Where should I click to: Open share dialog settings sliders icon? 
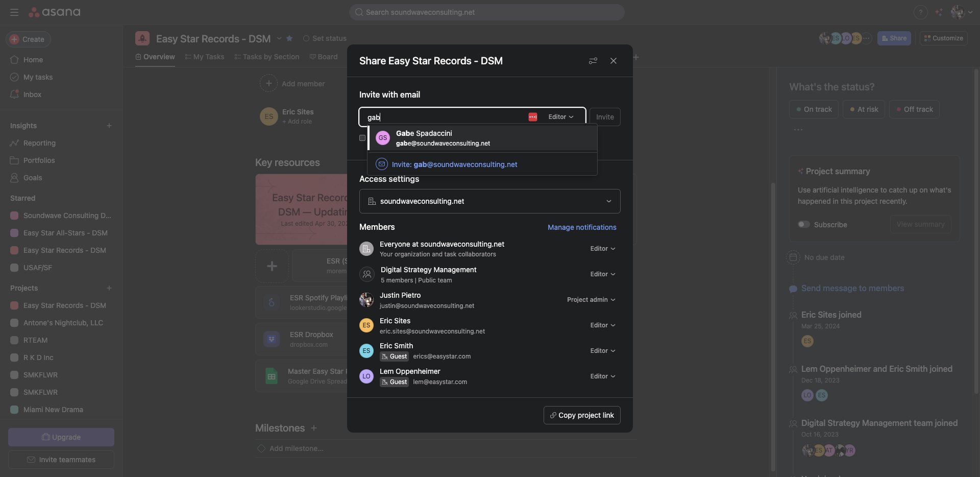[593, 61]
